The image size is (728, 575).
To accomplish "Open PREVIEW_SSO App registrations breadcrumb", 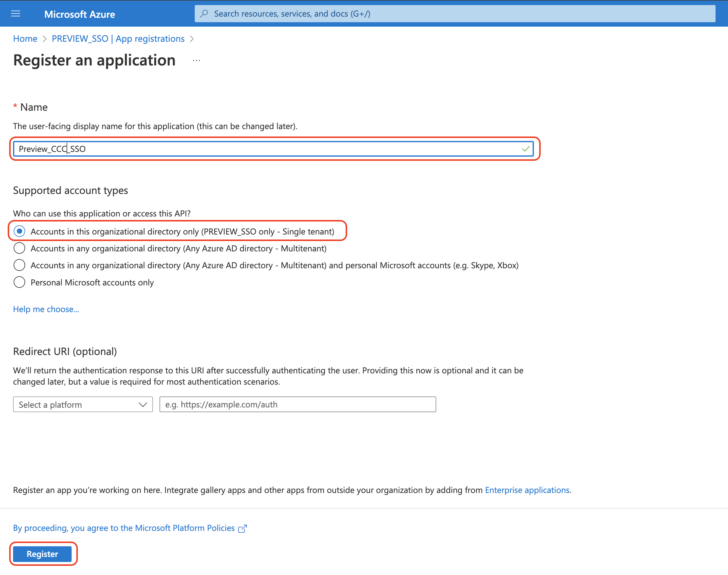I will [x=118, y=39].
